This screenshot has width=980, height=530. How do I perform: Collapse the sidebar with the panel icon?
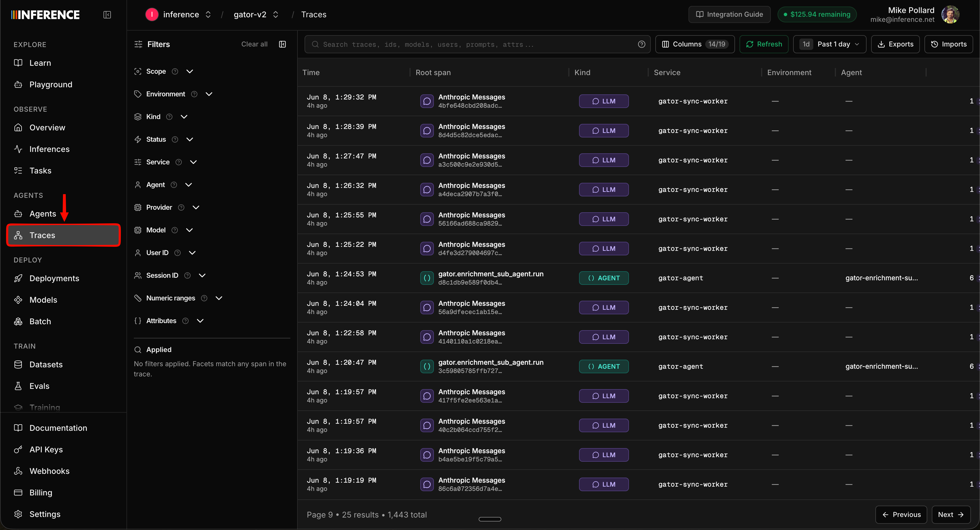click(107, 14)
